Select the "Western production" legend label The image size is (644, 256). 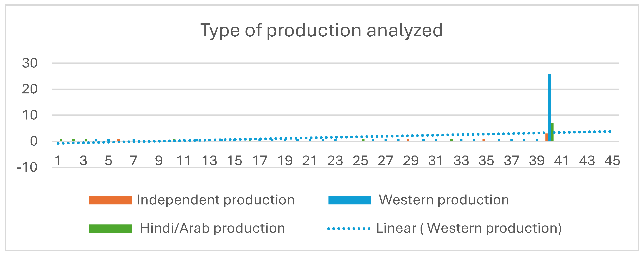[x=444, y=200]
